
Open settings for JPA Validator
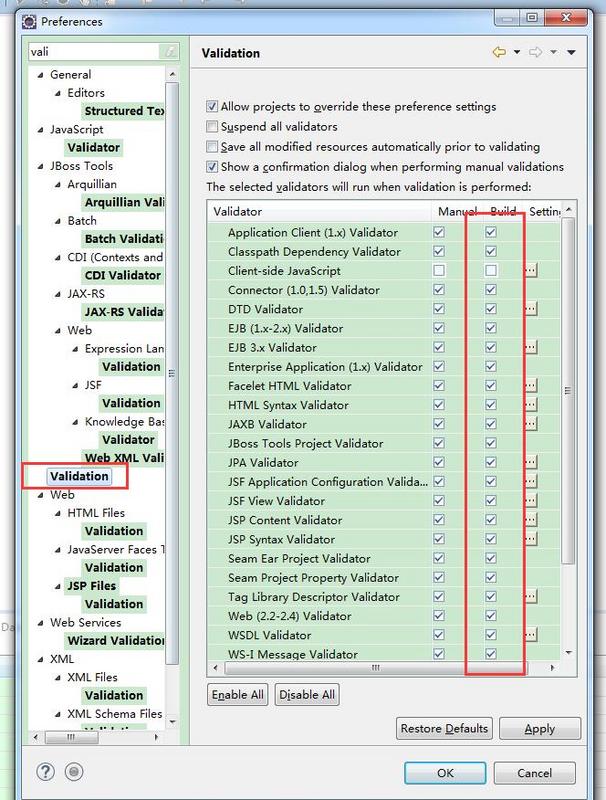coord(531,462)
